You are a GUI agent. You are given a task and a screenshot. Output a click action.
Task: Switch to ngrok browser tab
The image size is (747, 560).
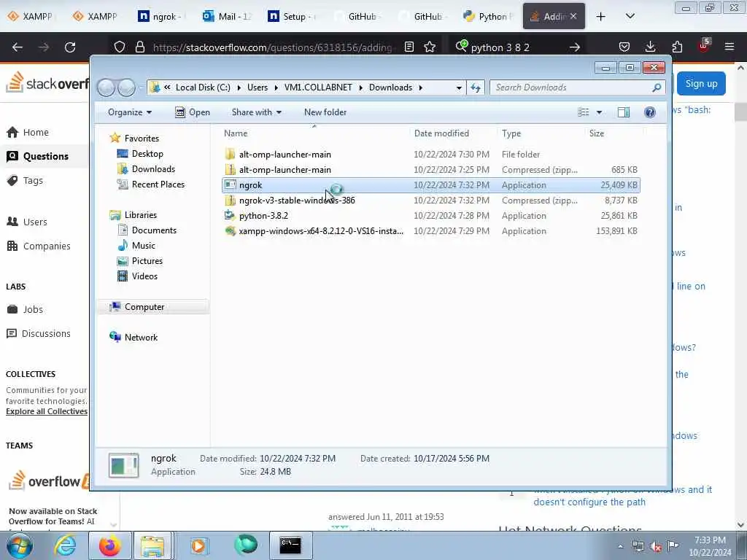point(160,16)
